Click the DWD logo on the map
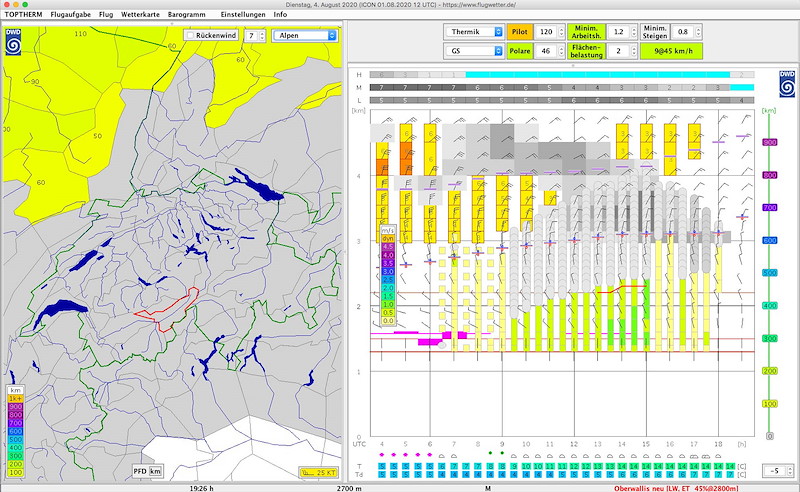This screenshot has width=800, height=492. point(13,42)
